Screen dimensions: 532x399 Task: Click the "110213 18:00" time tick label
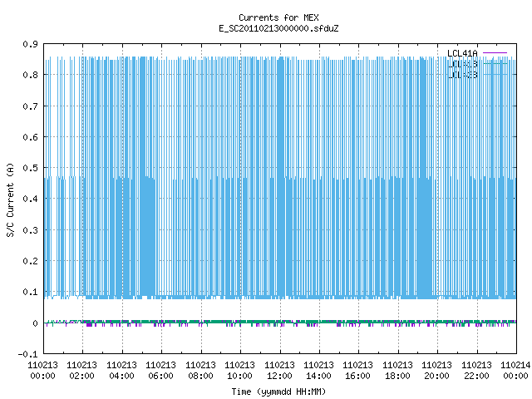tap(397, 371)
